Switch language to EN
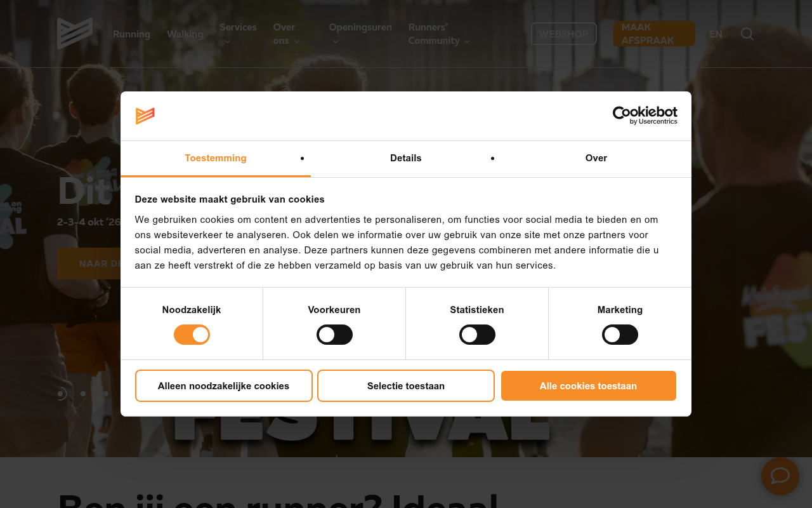Screen dimensions: 812x508 (716, 34)
